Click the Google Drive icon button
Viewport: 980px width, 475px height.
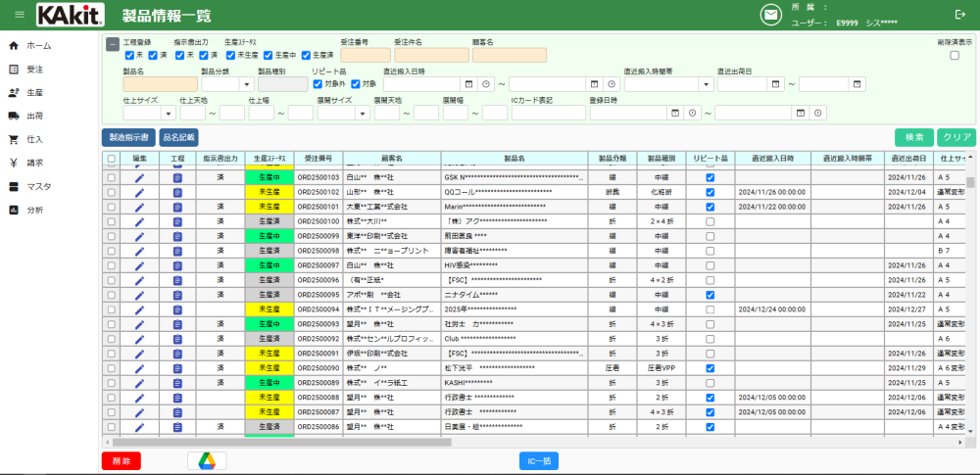tap(207, 460)
